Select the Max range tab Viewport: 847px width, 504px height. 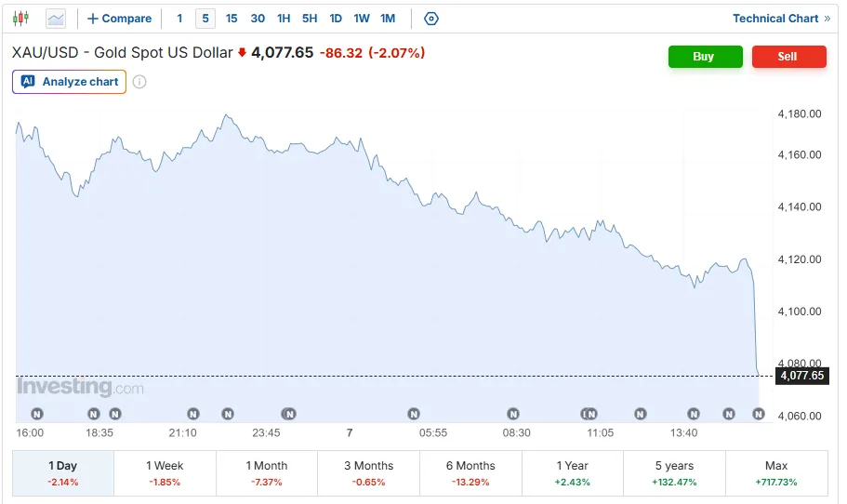click(776, 473)
